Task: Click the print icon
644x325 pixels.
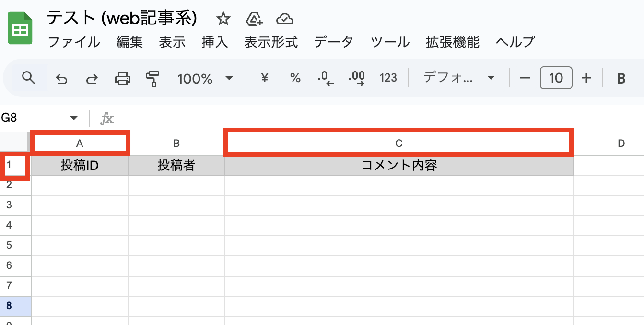Action: coord(123,78)
